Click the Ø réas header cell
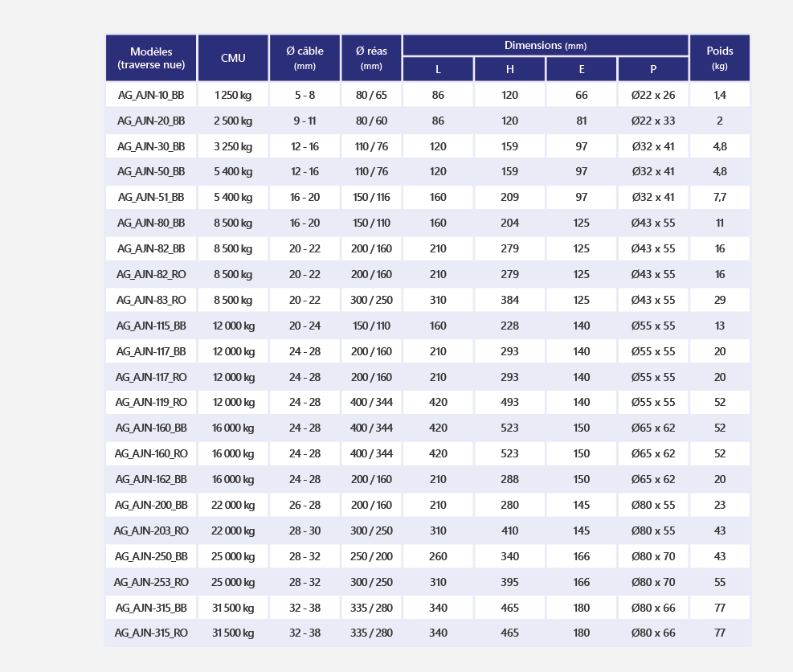This screenshot has height=672, width=793. pyautogui.click(x=371, y=58)
